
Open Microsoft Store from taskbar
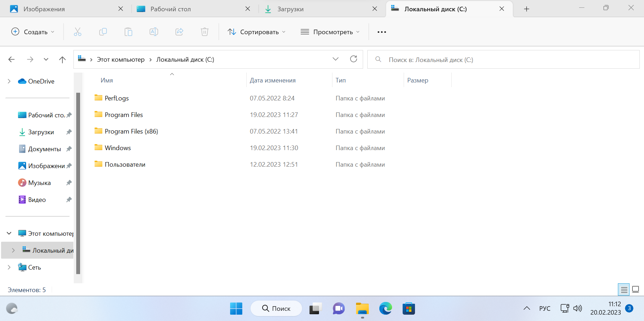409,309
